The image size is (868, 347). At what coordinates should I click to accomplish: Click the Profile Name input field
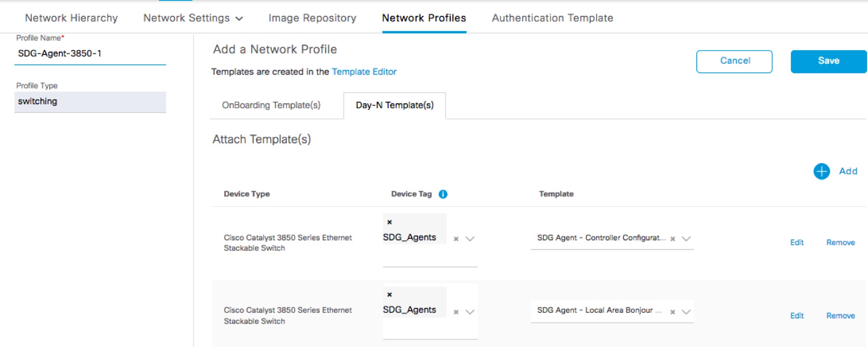point(89,54)
